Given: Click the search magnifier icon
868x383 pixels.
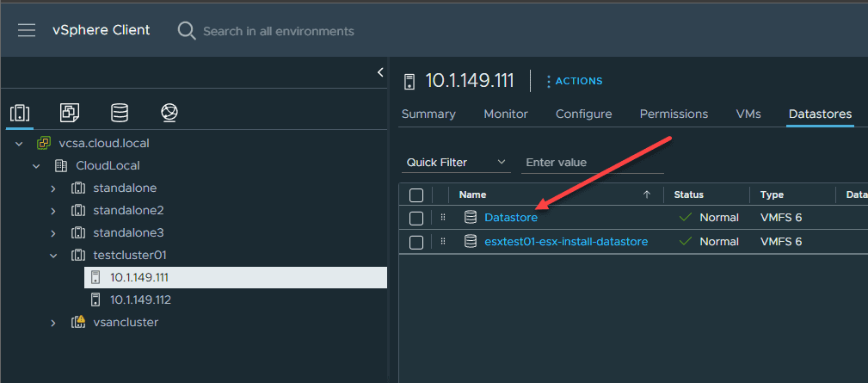Looking at the screenshot, I should point(187,31).
